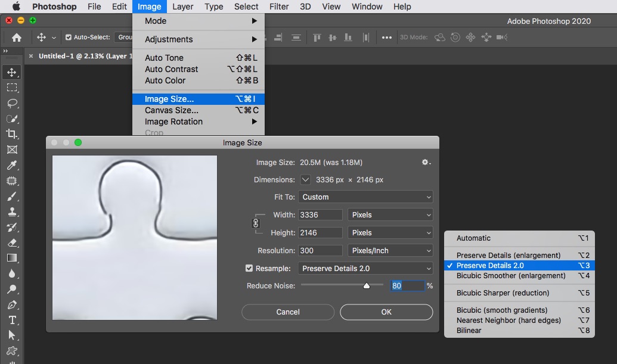Image resolution: width=617 pixels, height=364 pixels.
Task: Uncheck the Resample checkbox
Action: 249,268
